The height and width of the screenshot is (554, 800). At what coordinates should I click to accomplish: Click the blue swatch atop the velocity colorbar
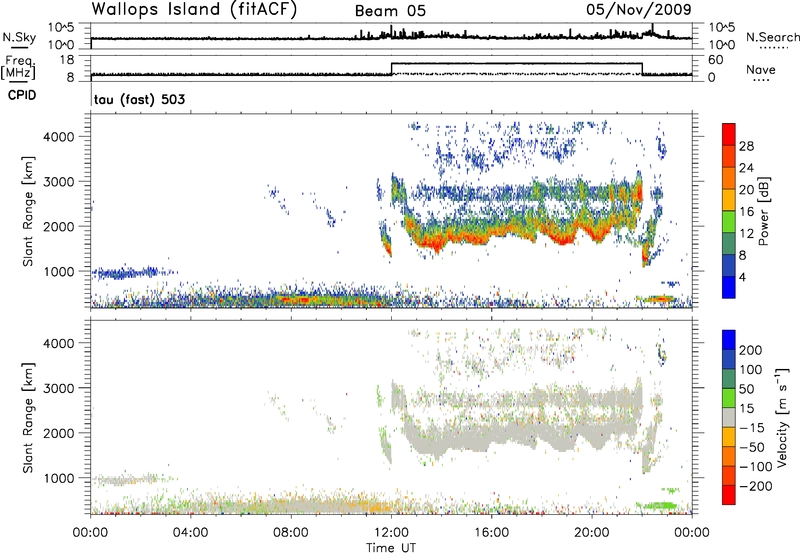coord(729,340)
